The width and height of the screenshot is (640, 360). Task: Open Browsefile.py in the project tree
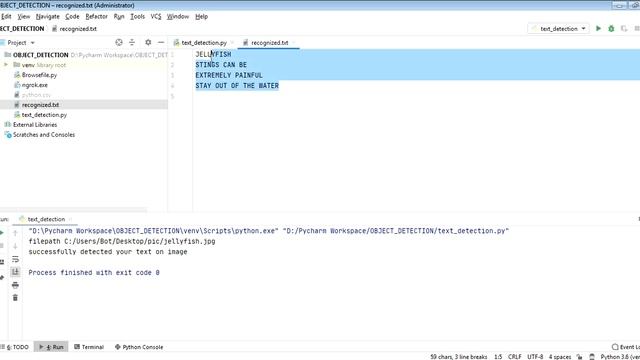click(39, 75)
